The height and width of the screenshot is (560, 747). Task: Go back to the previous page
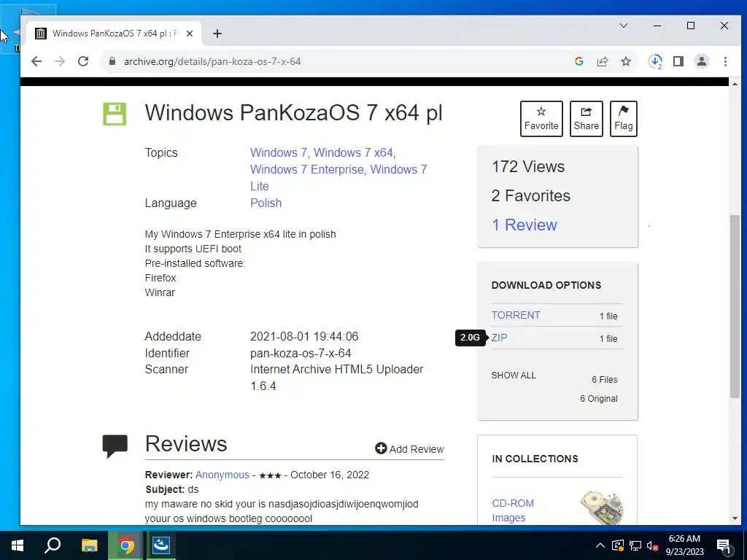(36, 61)
